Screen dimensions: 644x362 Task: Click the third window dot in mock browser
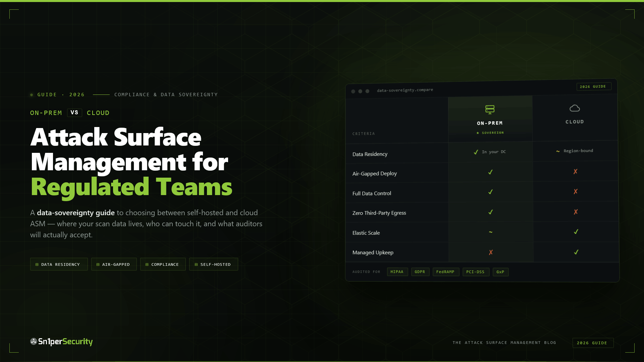[x=367, y=91]
